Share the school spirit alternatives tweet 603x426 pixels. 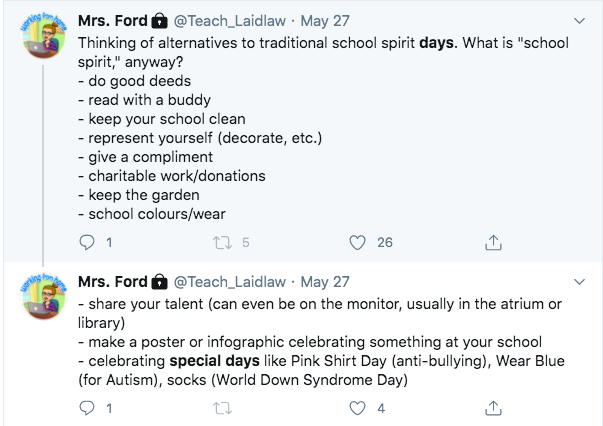point(493,242)
